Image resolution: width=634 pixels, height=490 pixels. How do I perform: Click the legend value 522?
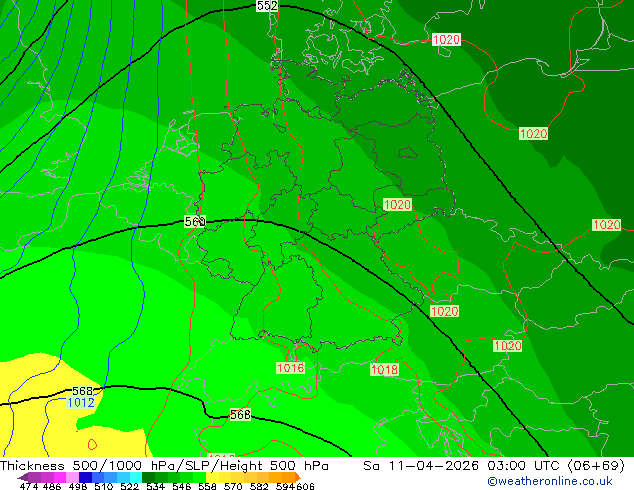129,486
